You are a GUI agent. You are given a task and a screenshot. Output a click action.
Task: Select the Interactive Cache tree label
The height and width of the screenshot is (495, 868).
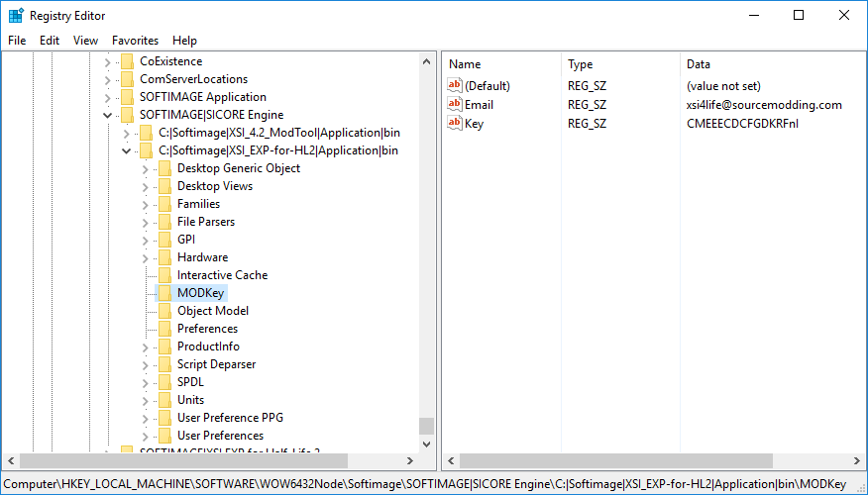(223, 275)
